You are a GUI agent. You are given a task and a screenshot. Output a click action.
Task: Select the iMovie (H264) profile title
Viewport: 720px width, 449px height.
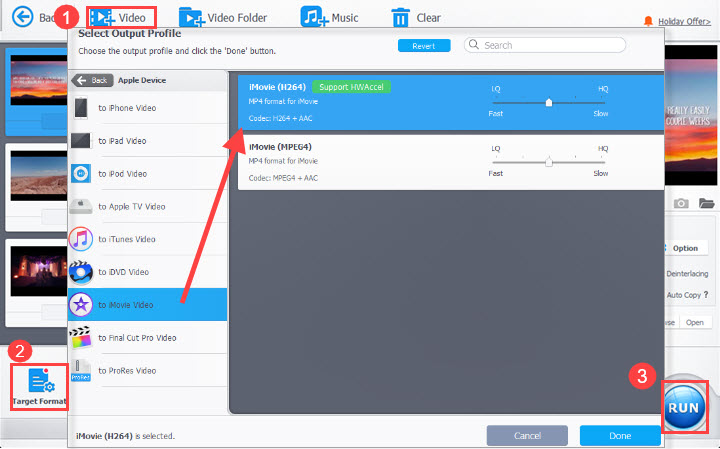point(277,87)
